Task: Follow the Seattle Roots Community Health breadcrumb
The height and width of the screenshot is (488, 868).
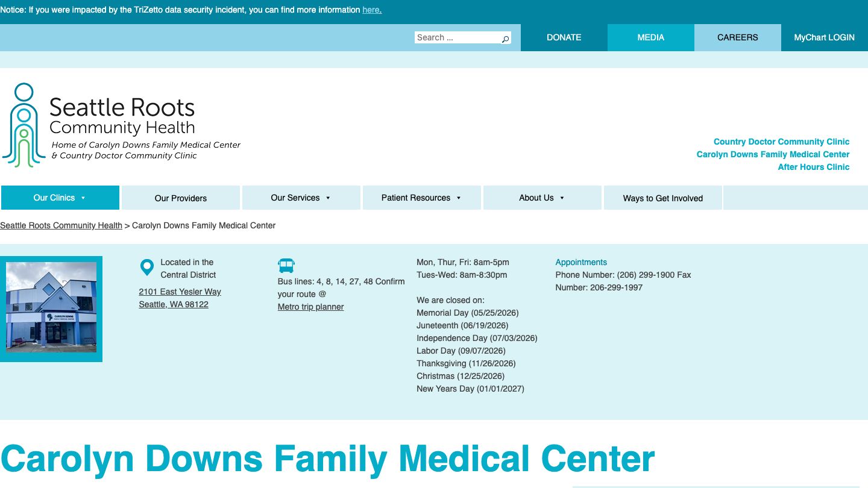Action: [61, 225]
